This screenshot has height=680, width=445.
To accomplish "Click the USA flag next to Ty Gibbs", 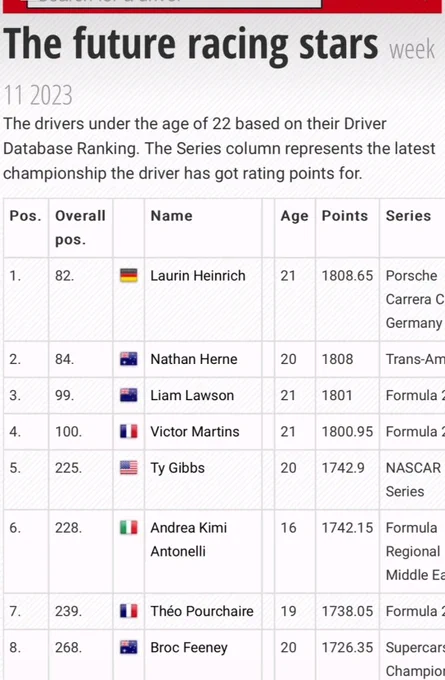I will tap(129, 468).
